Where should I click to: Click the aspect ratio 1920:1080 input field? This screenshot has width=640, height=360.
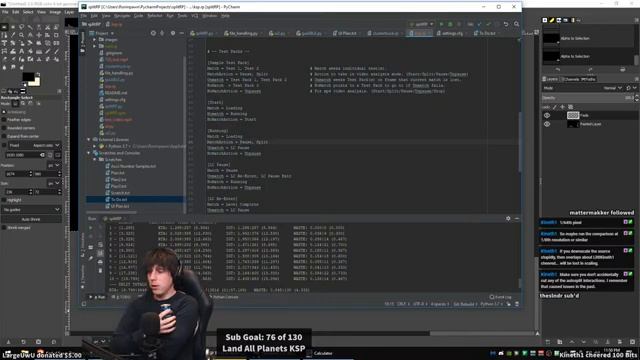pos(22,155)
